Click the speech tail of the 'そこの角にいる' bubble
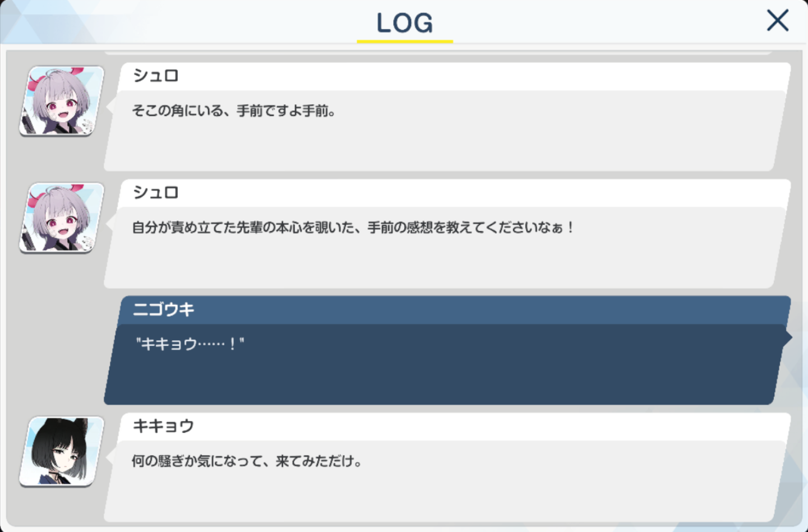 click(109, 105)
